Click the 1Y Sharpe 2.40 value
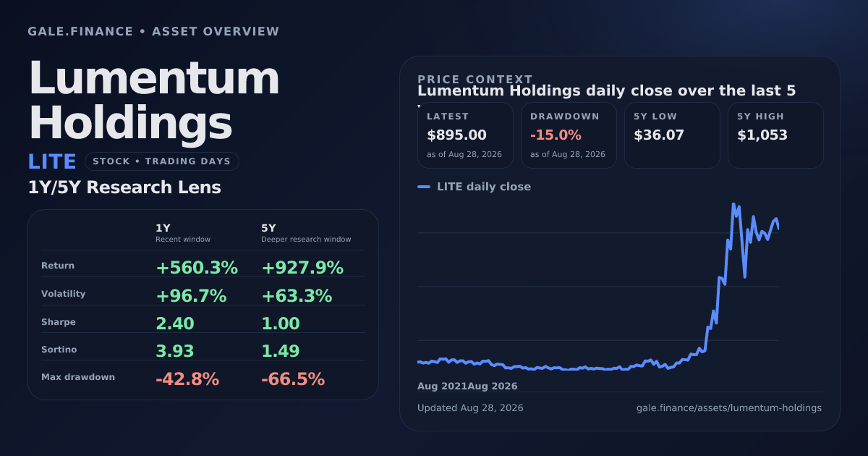This screenshot has width=868, height=456. point(175,324)
